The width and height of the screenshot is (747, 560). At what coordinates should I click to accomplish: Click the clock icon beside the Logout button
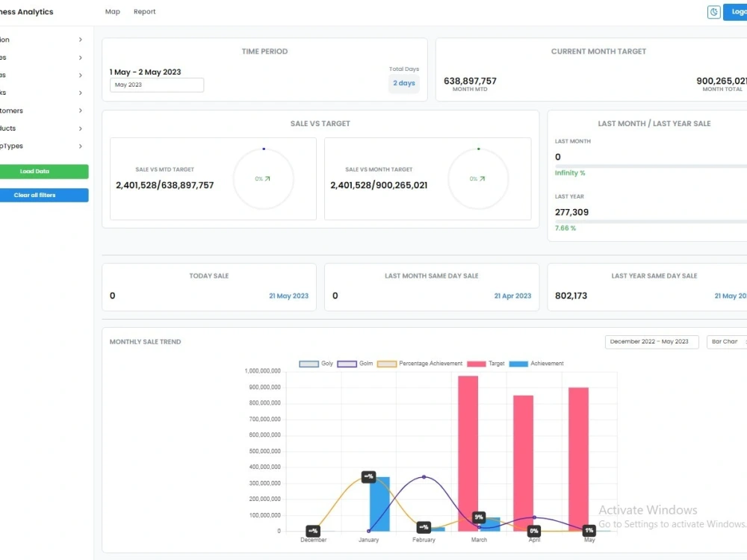pos(713,12)
